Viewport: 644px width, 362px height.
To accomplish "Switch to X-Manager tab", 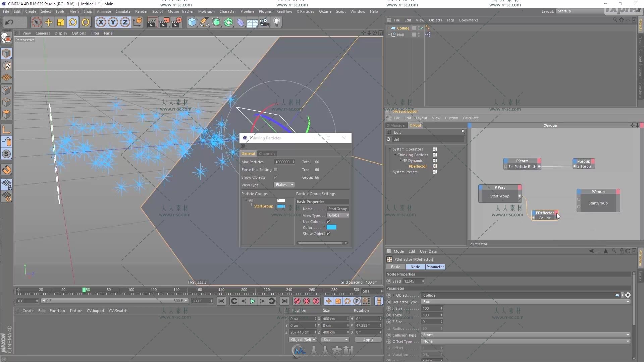I will click(396, 125).
